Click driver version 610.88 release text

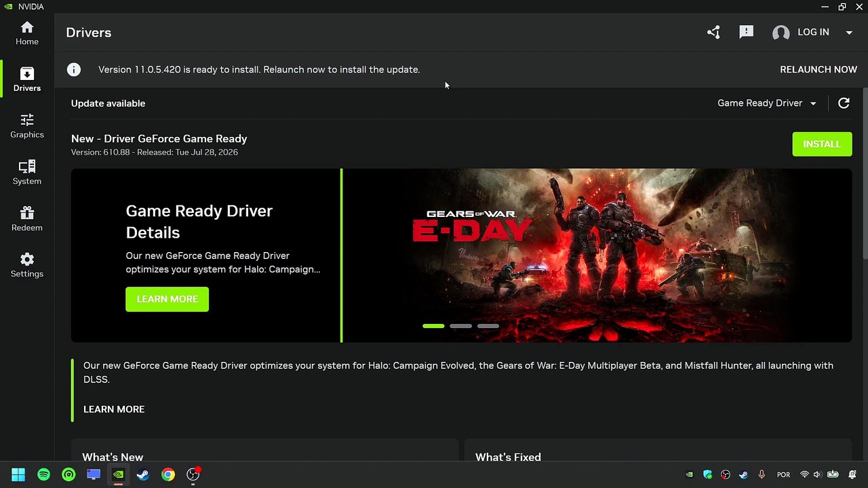point(155,152)
